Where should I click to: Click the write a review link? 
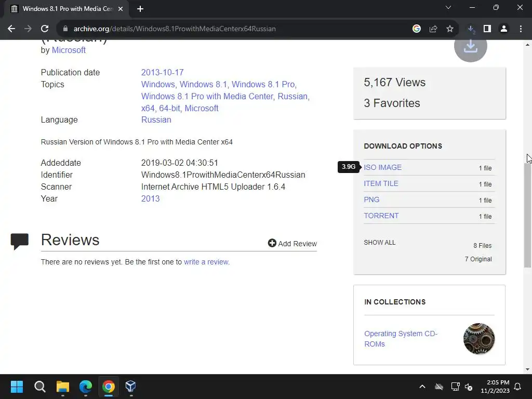206,262
